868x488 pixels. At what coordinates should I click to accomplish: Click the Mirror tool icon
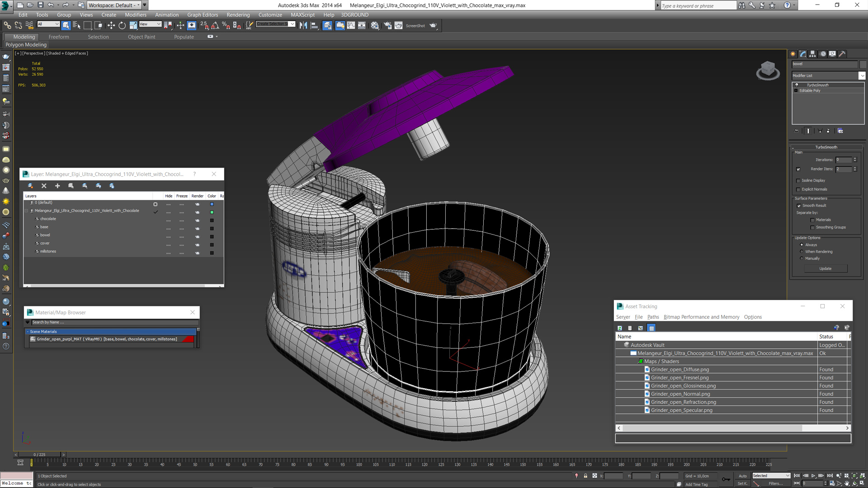click(303, 25)
